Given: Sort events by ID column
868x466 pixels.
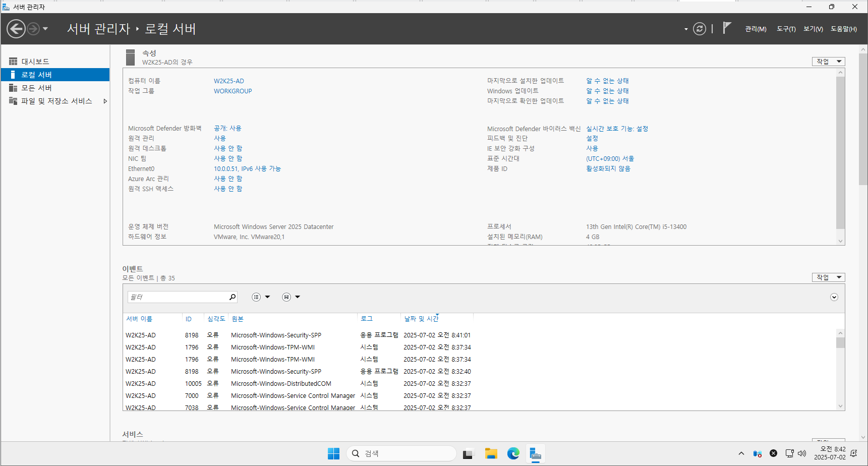Looking at the screenshot, I should click(189, 319).
